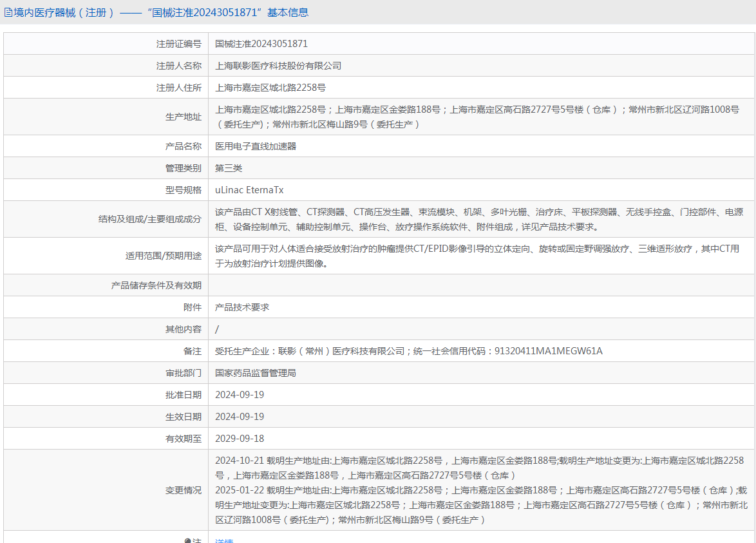
Task: Select the change record dated 2025-01-22
Action: [x=482, y=505]
